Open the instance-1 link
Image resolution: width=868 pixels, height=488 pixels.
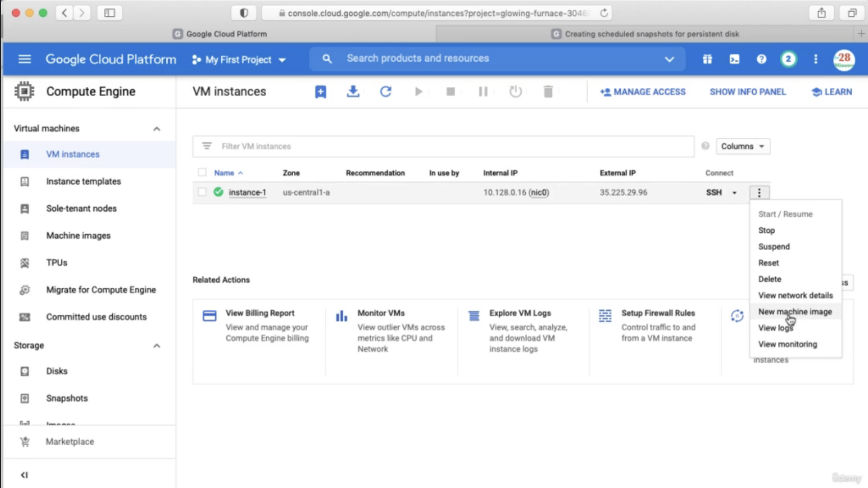[x=247, y=192]
